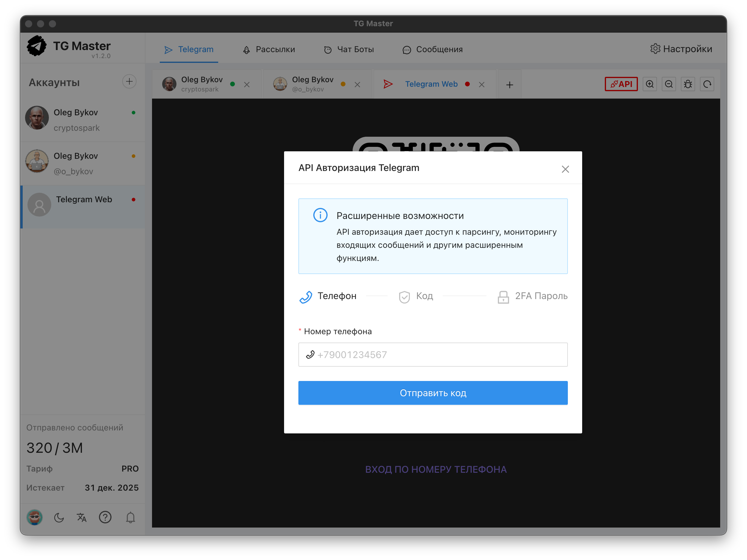Open Настройки settings
The image size is (747, 560).
681,49
